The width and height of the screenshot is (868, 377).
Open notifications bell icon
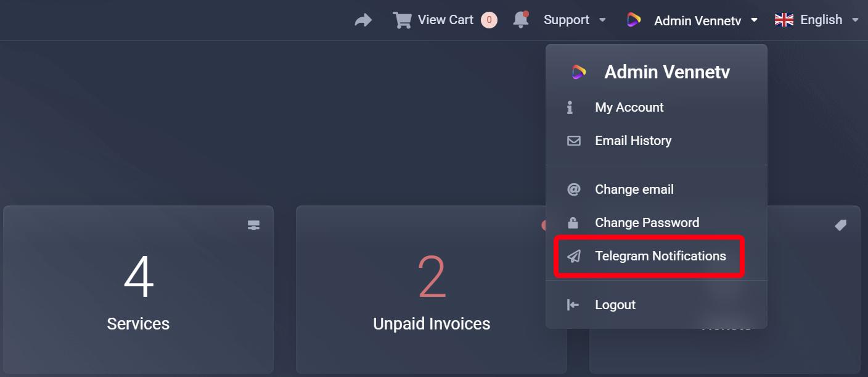point(521,20)
